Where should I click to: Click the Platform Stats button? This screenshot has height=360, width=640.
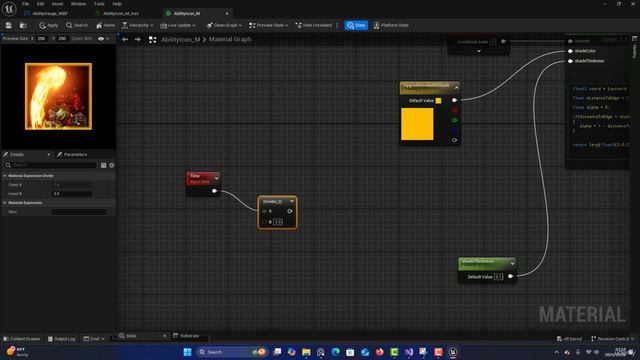point(391,25)
